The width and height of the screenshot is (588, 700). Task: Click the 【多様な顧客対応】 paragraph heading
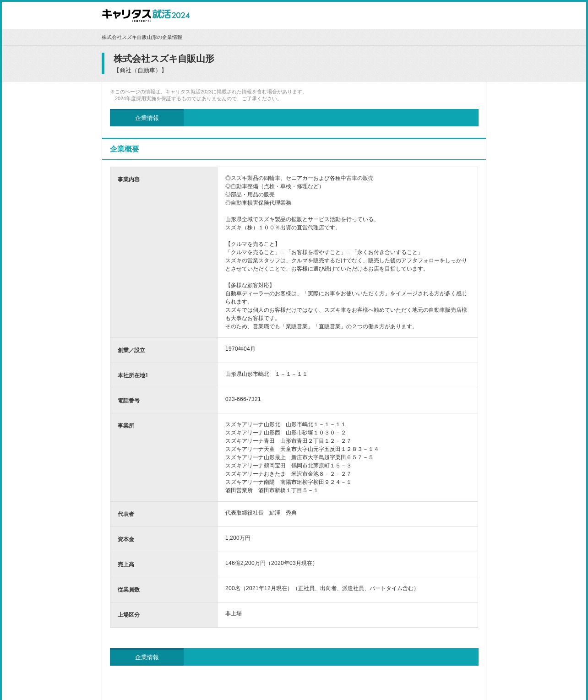(x=250, y=285)
